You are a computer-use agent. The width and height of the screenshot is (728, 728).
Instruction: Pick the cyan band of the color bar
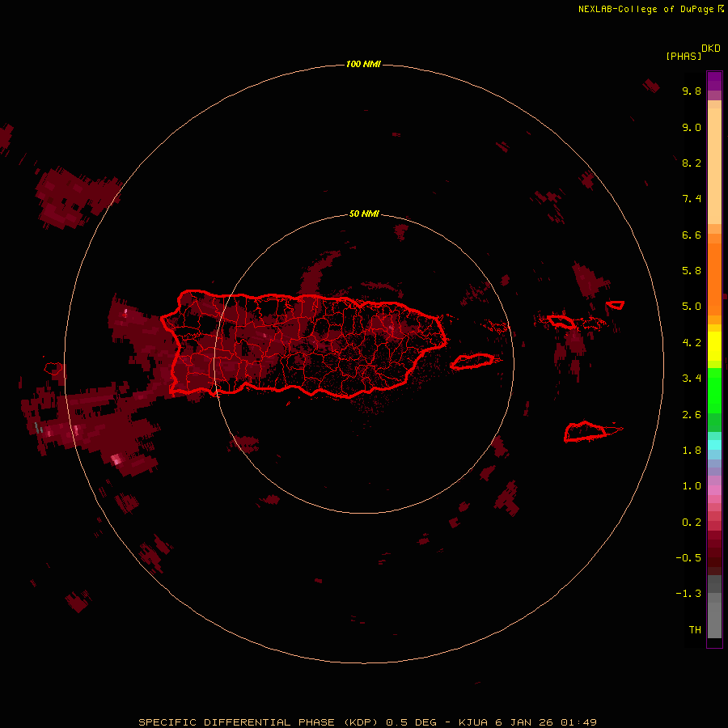(x=714, y=445)
